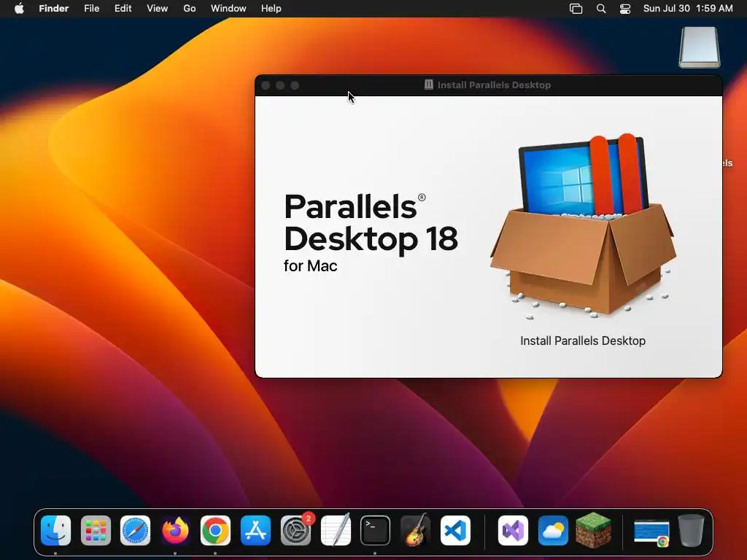Open Launchpad in the dock

tap(96, 530)
